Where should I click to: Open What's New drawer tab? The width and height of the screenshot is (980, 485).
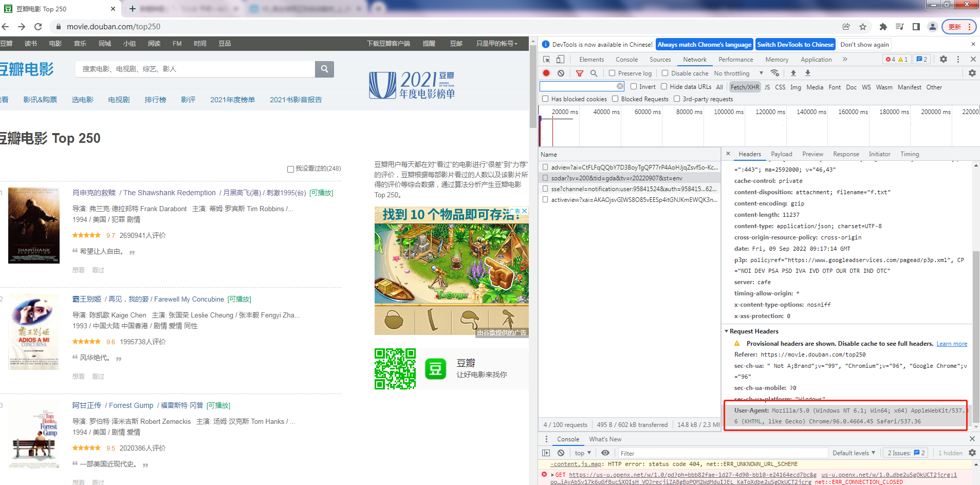coord(605,439)
